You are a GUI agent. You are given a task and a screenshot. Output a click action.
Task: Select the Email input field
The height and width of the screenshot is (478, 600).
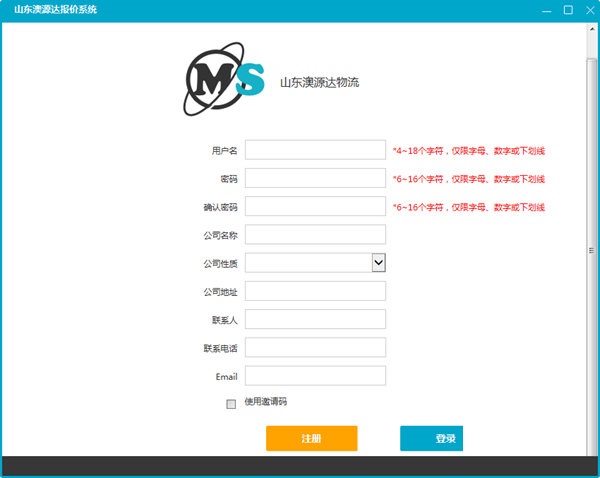pos(315,376)
